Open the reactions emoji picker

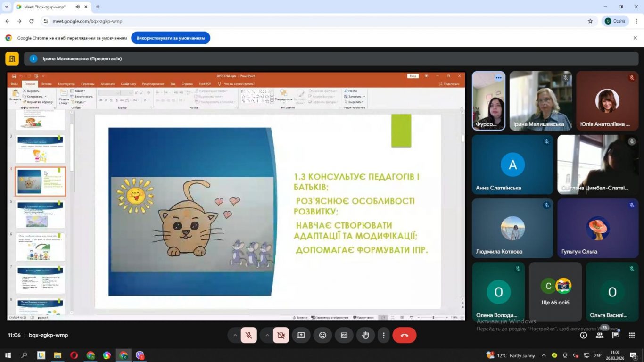pos(322,335)
